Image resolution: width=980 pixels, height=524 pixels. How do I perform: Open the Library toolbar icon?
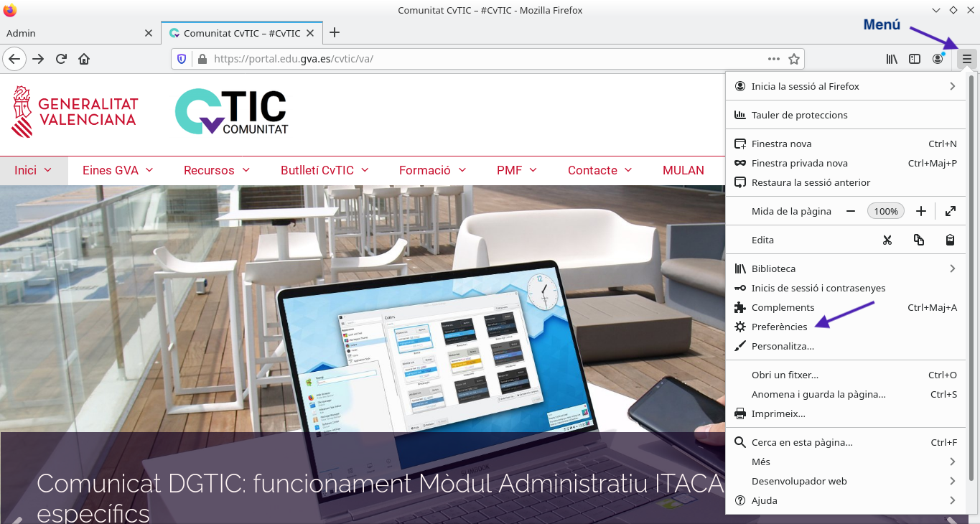[x=892, y=59]
